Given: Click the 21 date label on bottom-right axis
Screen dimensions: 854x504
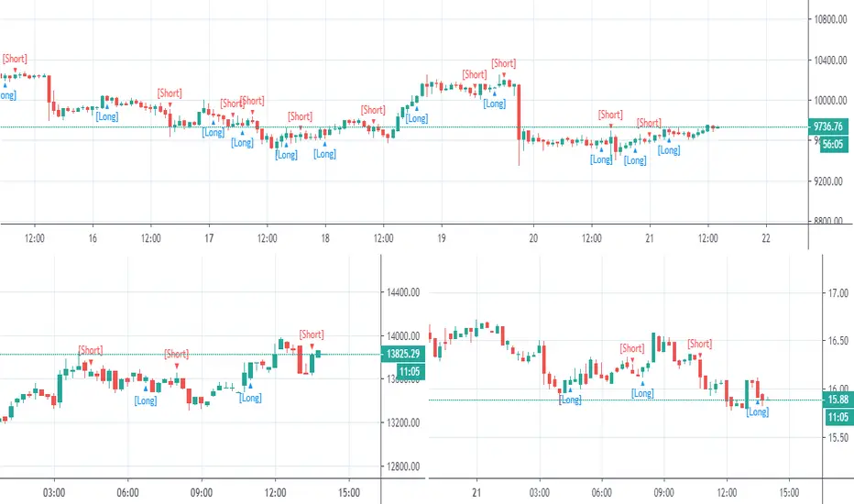Looking at the screenshot, I should click(476, 493).
